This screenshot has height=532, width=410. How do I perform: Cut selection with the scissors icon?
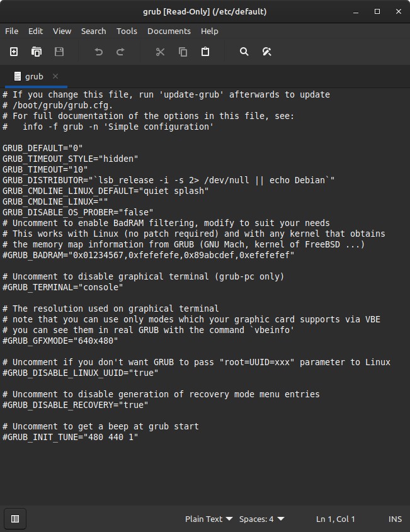(x=160, y=52)
